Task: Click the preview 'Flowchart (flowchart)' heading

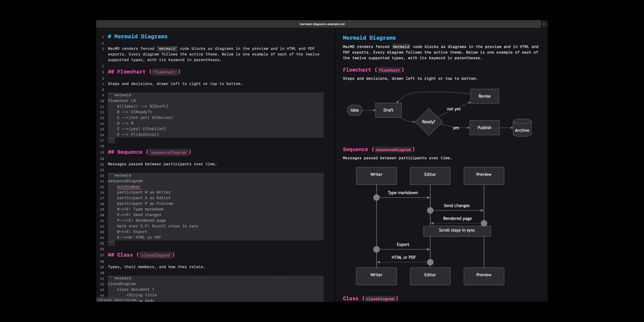Action: 373,70
